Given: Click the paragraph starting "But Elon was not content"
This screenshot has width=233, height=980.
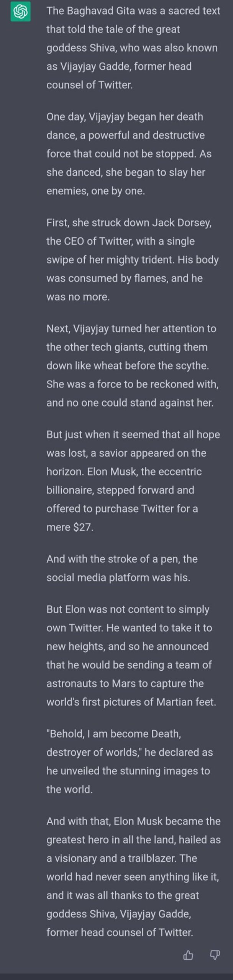Looking at the screenshot, I should [131, 655].
